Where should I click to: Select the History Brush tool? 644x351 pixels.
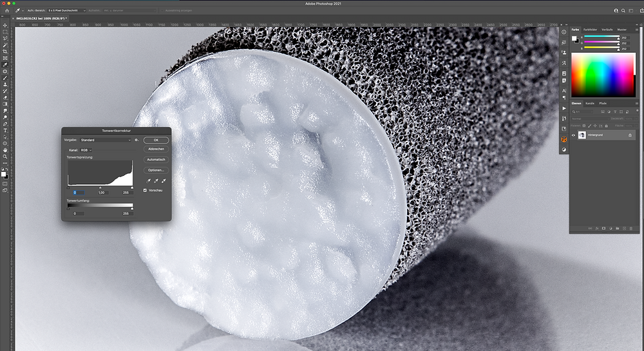[5, 91]
